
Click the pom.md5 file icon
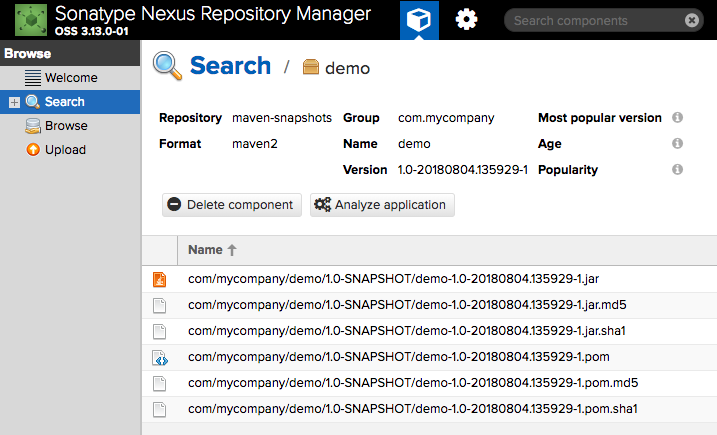pyautogui.click(x=159, y=383)
